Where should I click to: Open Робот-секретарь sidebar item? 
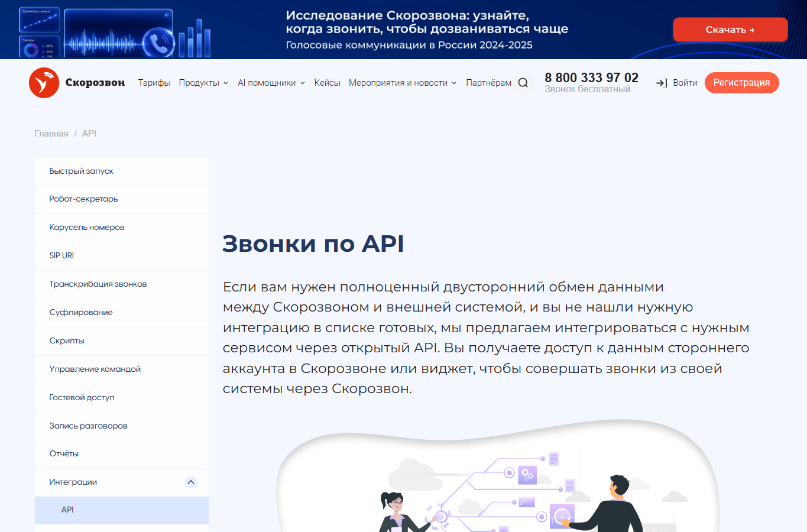pyautogui.click(x=122, y=199)
